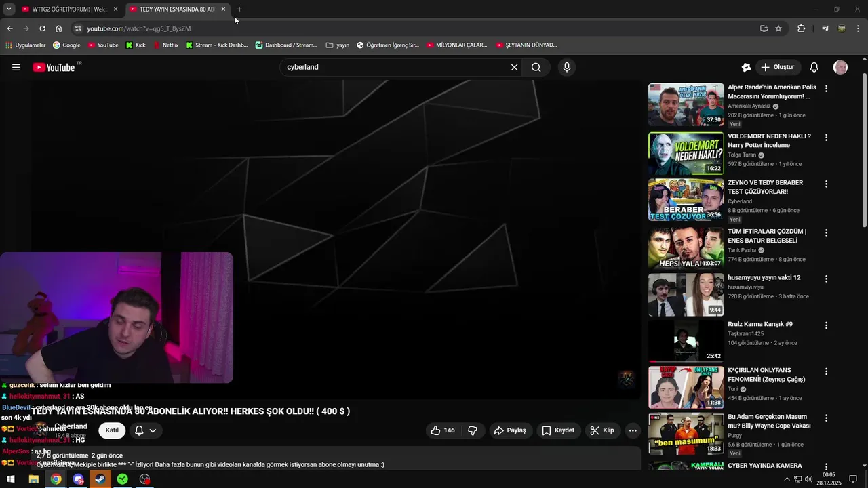The image size is (868, 488).
Task: Run search with the magnifier button
Action: (x=536, y=67)
